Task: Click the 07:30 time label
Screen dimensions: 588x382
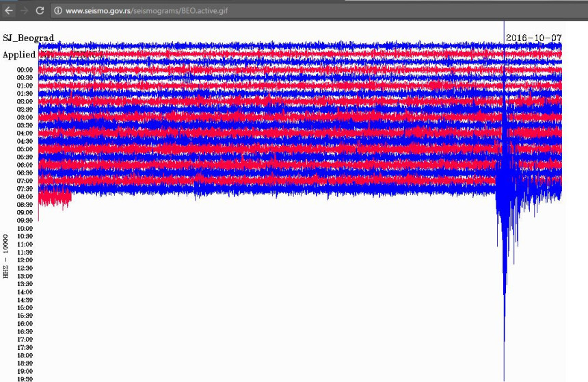Action: (25, 188)
